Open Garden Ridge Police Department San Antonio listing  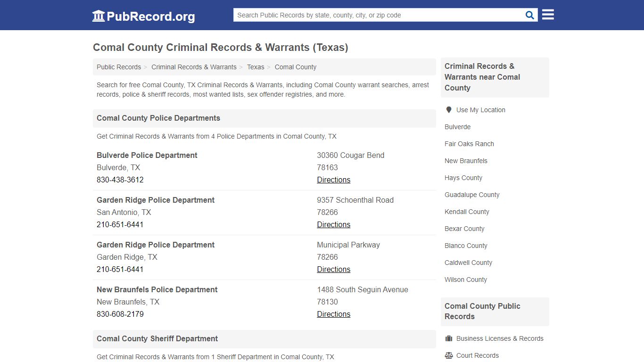point(156,200)
